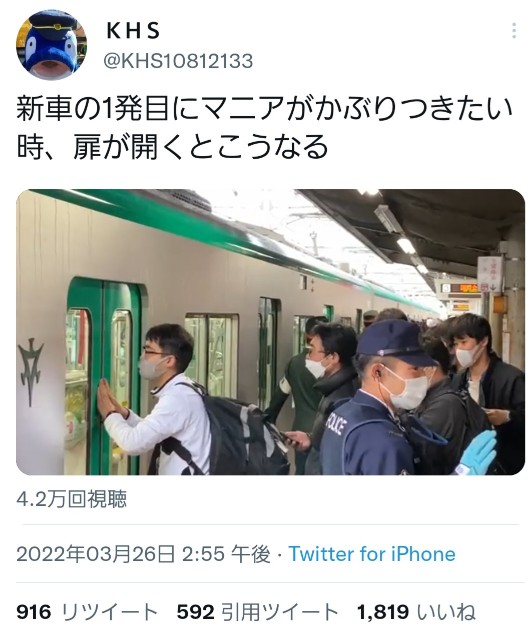The height and width of the screenshot is (634, 530).
Task: Open the KHS display name profile
Action: 133,31
